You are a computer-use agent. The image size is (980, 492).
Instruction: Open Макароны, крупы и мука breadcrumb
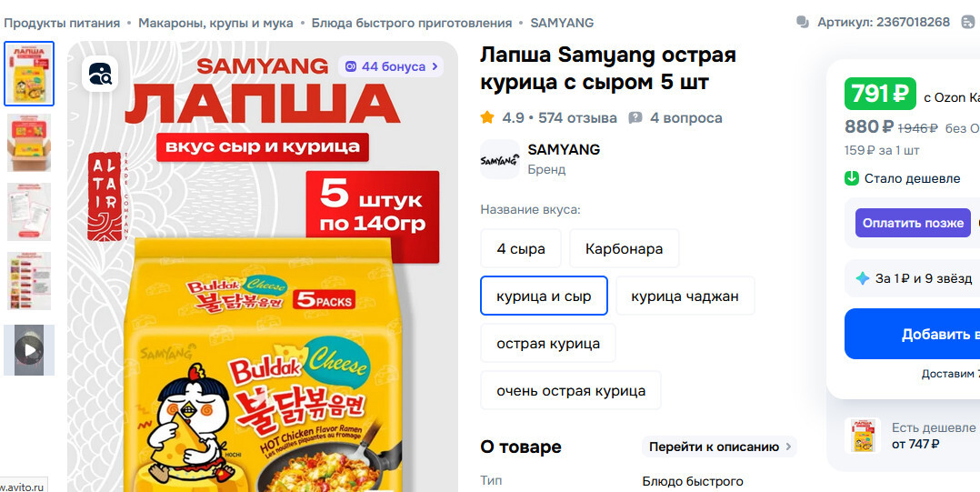[215, 23]
